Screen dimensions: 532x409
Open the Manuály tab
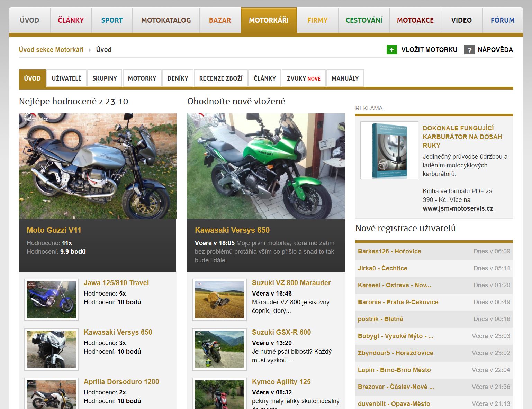[x=345, y=78]
